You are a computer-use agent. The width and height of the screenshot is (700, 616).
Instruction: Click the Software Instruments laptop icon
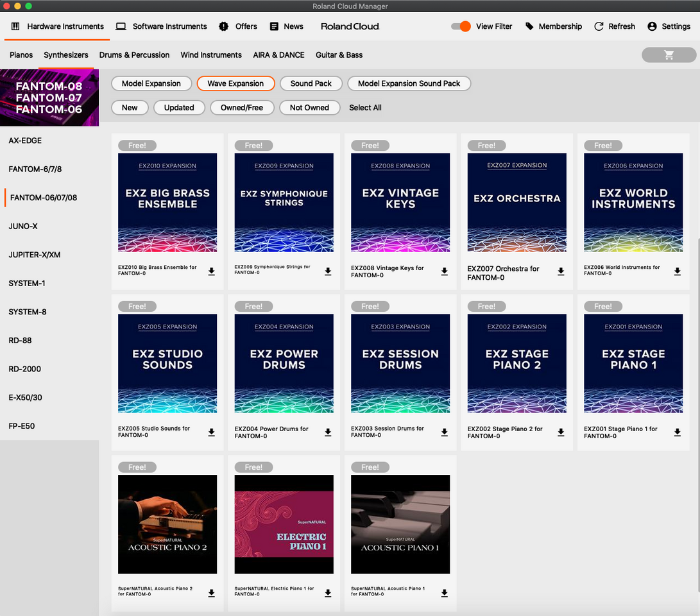pyautogui.click(x=121, y=26)
